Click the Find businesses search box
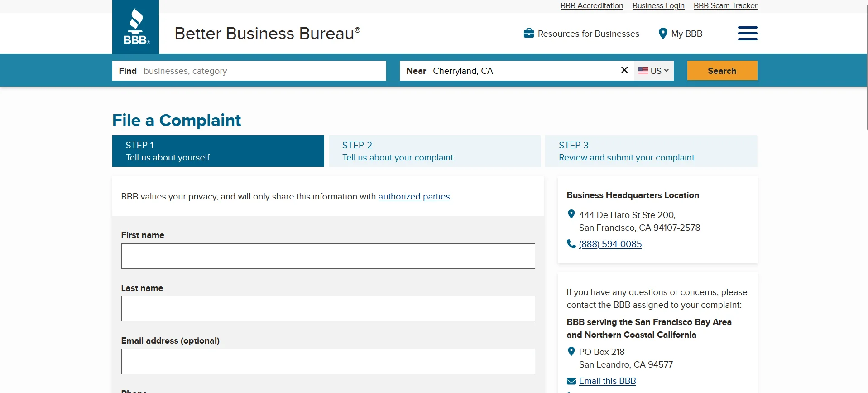This screenshot has width=868, height=393. tap(263, 71)
